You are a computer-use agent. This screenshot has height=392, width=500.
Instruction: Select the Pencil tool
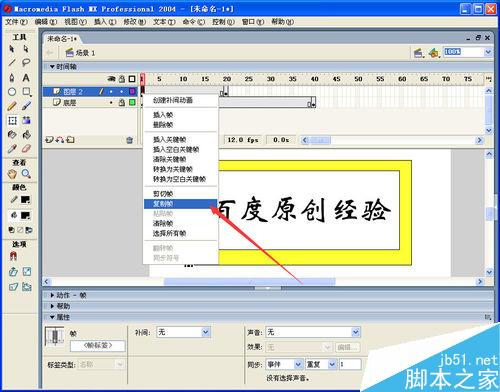click(12, 106)
